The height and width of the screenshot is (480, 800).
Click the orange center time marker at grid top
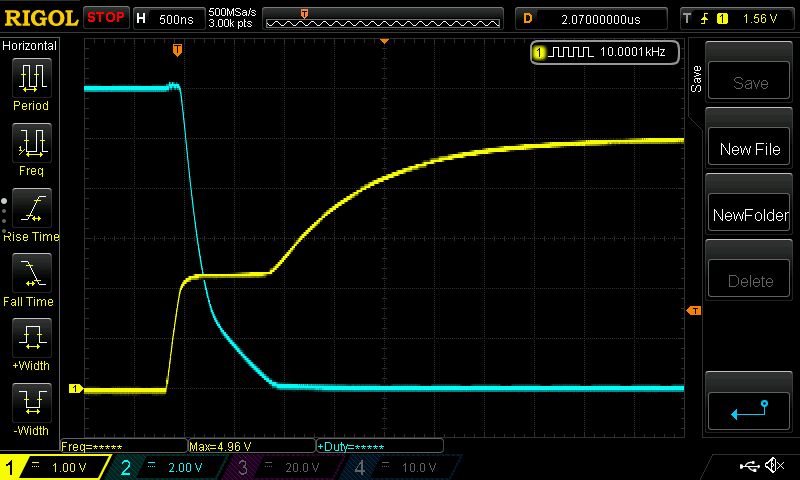(x=385, y=41)
